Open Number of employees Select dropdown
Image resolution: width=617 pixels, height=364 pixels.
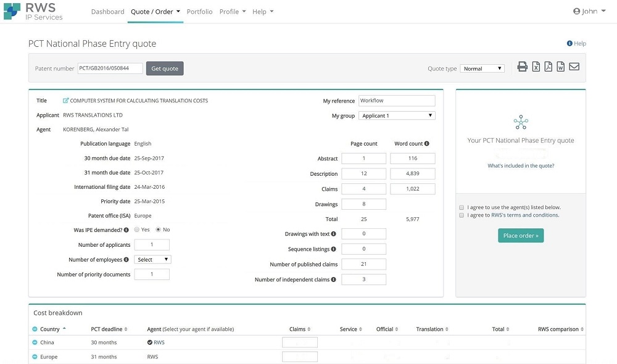click(152, 260)
